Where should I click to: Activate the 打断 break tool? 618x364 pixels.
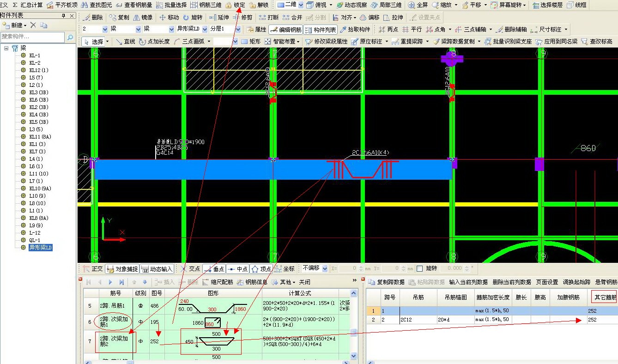[268, 17]
